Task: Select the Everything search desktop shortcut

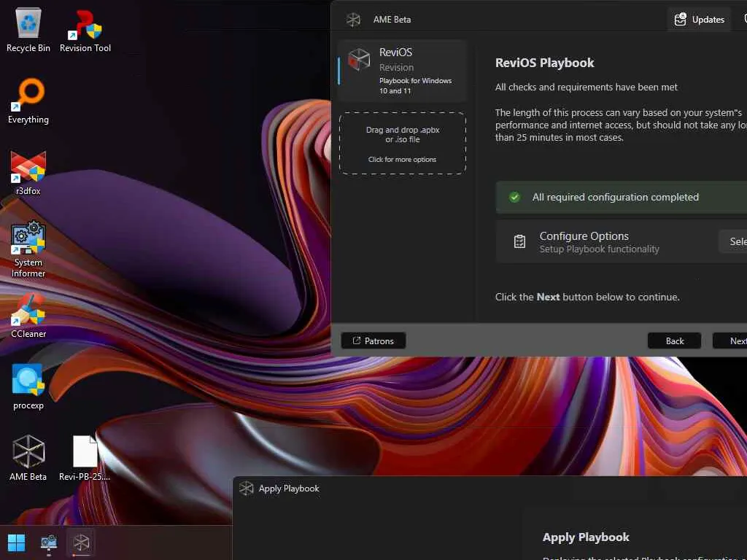Action: pyautogui.click(x=28, y=101)
